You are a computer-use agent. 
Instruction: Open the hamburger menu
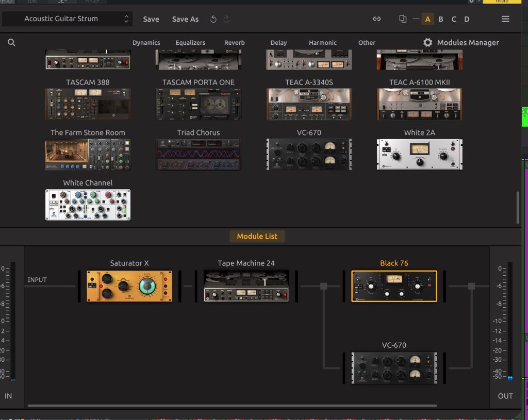(505, 19)
